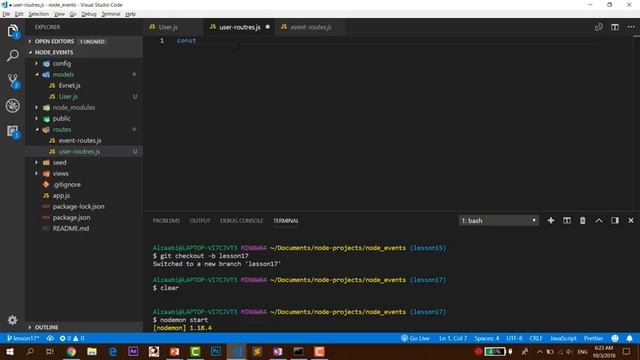Open the View menu
The image size is (640, 360).
tap(59, 14)
